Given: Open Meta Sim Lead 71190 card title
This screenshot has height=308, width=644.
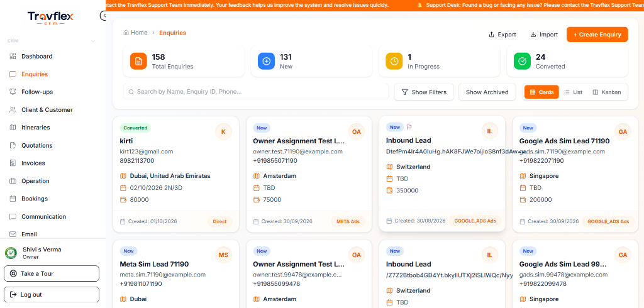Looking at the screenshot, I should click(x=154, y=264).
